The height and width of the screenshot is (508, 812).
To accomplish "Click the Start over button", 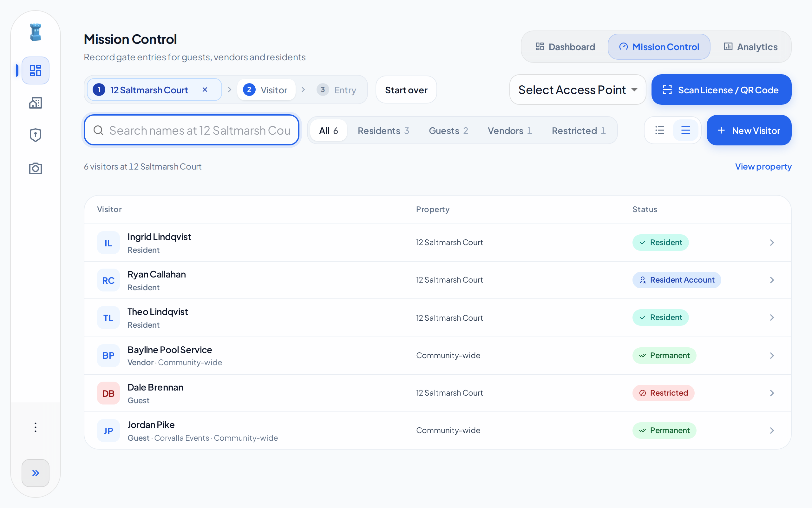I will click(406, 90).
